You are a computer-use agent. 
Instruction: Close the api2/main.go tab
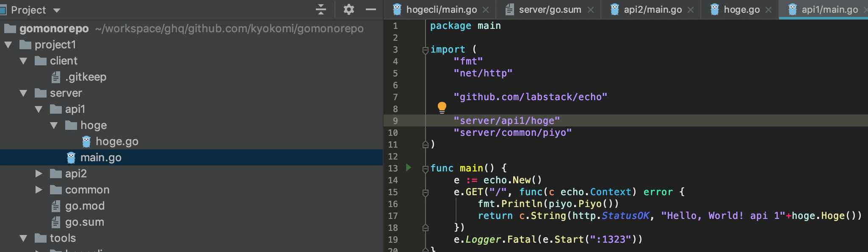pos(691,10)
